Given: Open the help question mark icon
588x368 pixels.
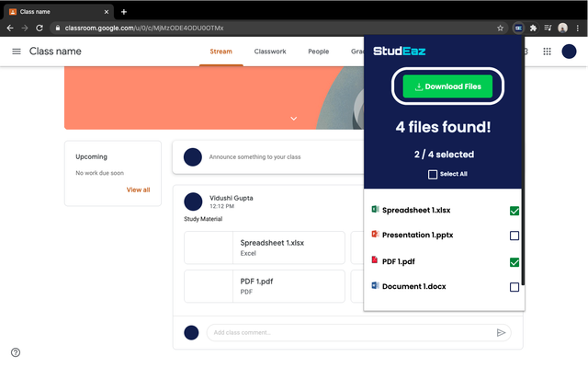Looking at the screenshot, I should point(16,352).
